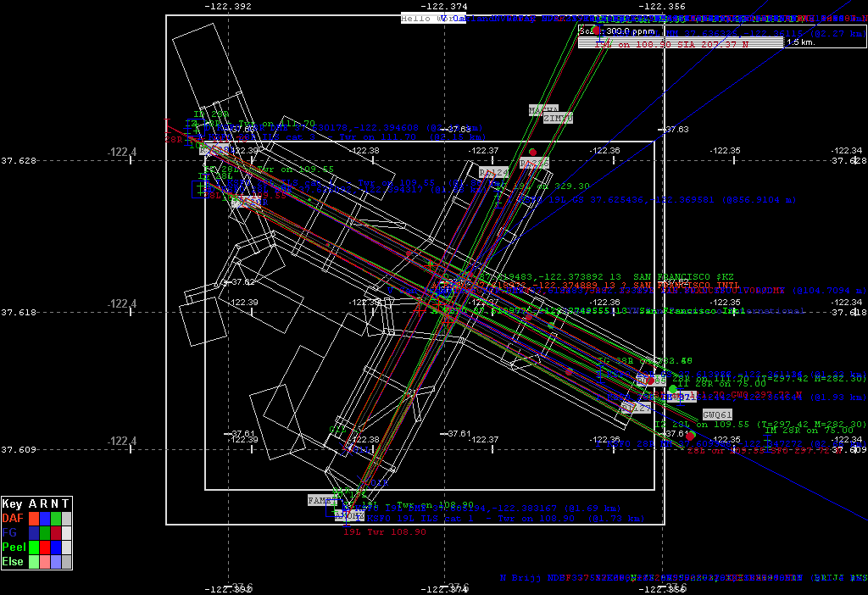Click the red marker dot above the RA235 label

click(x=532, y=152)
